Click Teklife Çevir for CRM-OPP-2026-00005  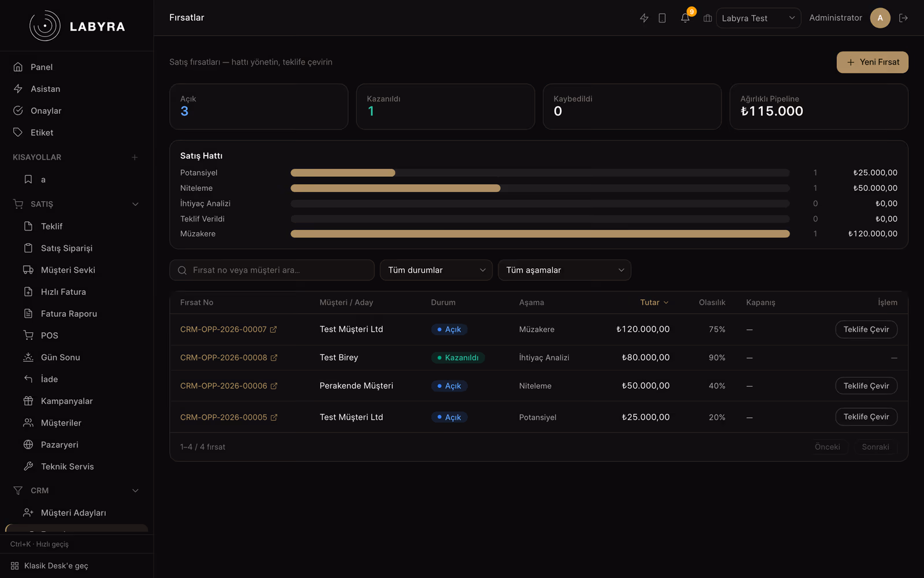click(x=866, y=417)
